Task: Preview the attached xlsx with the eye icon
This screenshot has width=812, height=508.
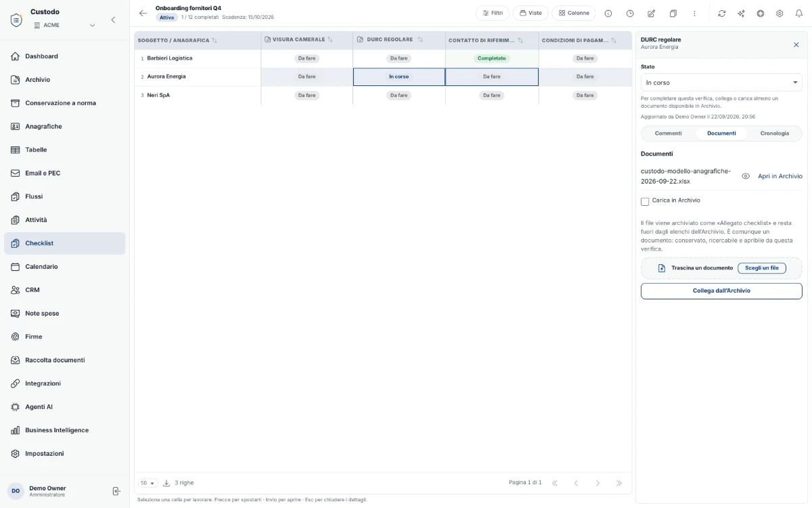Action: 746,176
